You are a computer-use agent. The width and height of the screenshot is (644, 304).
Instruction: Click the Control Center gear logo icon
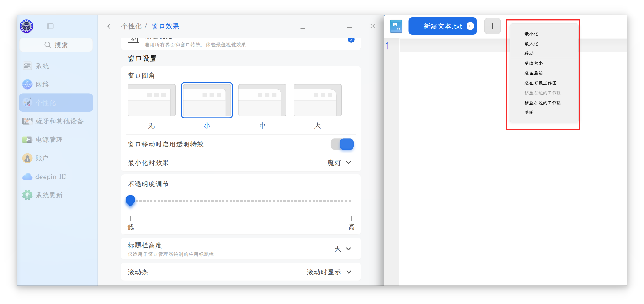pyautogui.click(x=26, y=26)
